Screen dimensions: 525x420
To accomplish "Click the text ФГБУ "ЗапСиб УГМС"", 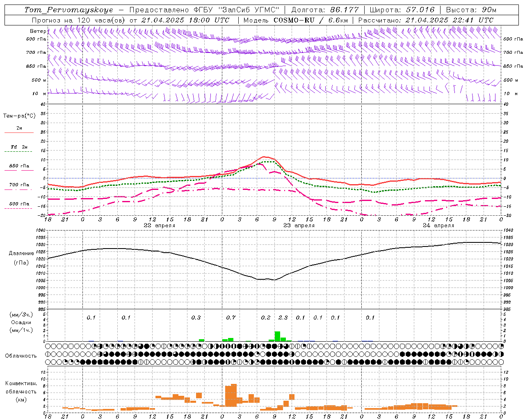I will coord(237,10).
